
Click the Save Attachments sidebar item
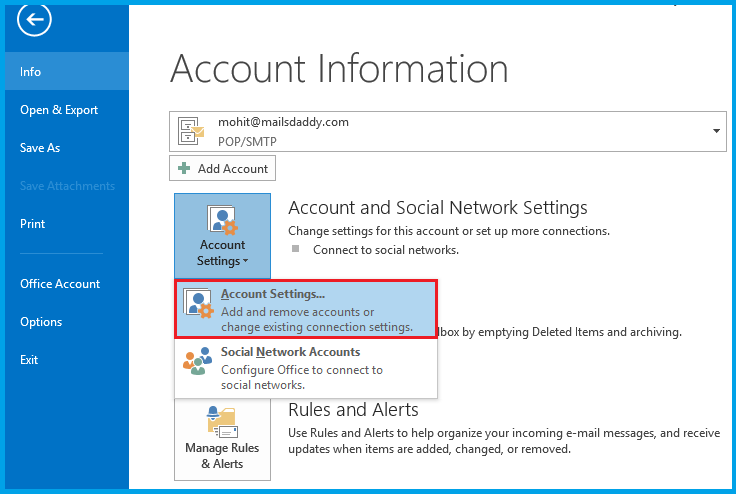[67, 185]
